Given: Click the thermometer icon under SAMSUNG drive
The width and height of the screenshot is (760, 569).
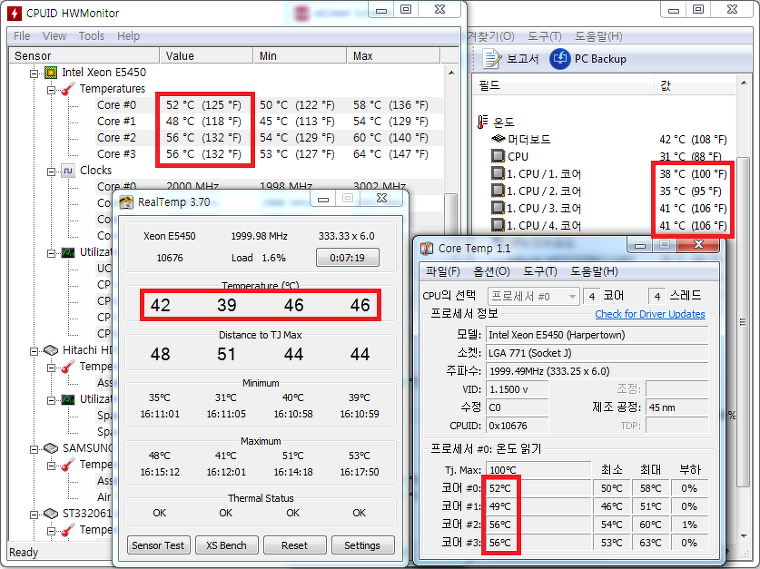Looking at the screenshot, I should [x=68, y=464].
